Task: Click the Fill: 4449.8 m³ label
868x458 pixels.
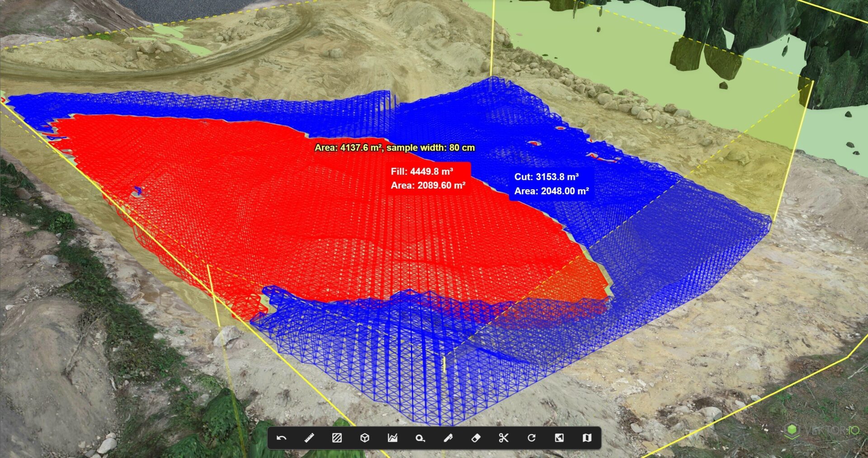Action: click(422, 172)
